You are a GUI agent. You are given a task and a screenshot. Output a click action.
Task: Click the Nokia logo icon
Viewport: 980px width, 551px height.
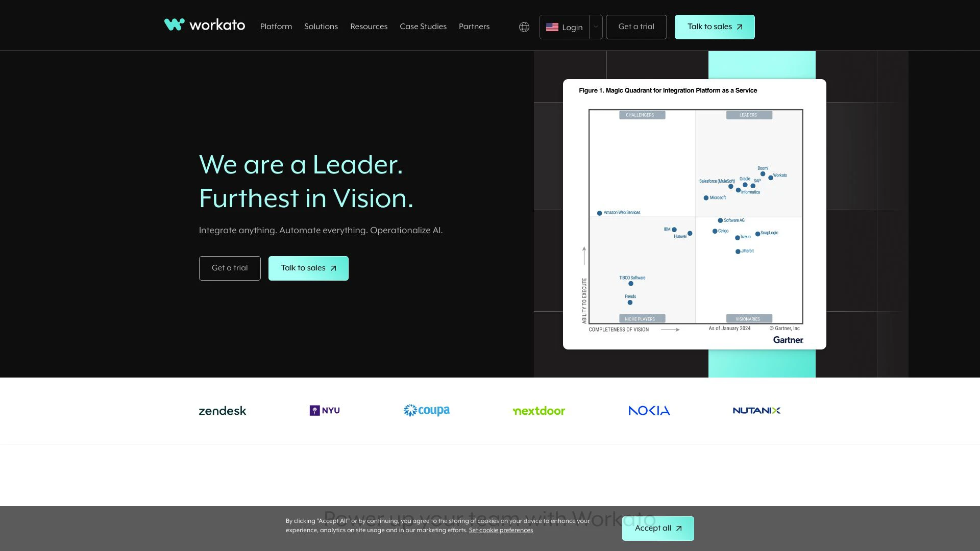coord(649,410)
